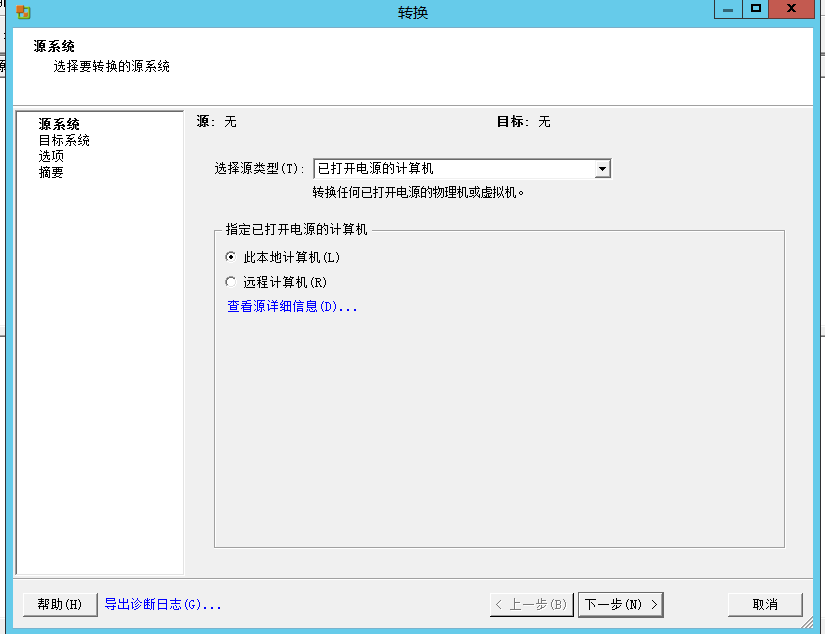825x634 pixels.
Task: Cancel the wizard with 取消
Action: pyautogui.click(x=765, y=605)
